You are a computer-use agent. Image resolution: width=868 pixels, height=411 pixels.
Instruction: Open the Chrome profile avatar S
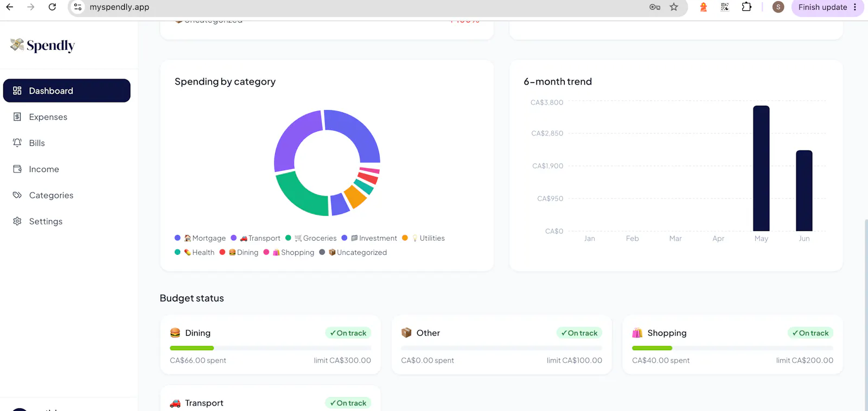pyautogui.click(x=778, y=7)
